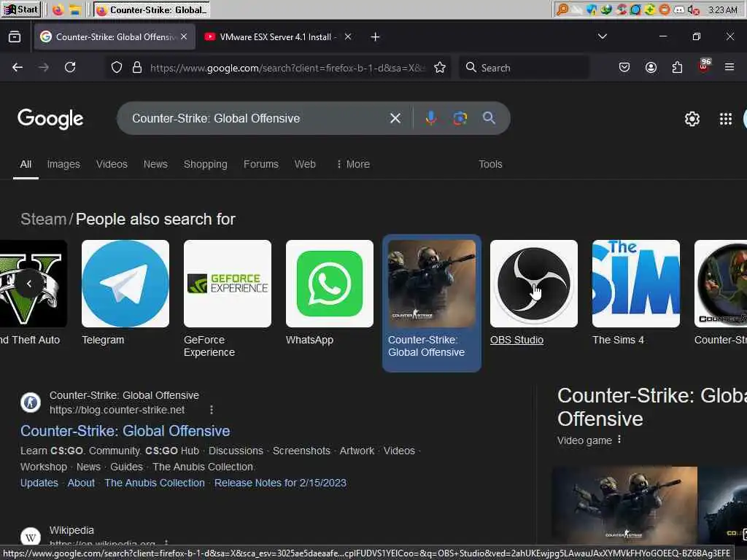Open the OBS Studio link
This screenshot has width=747, height=560.
click(516, 340)
